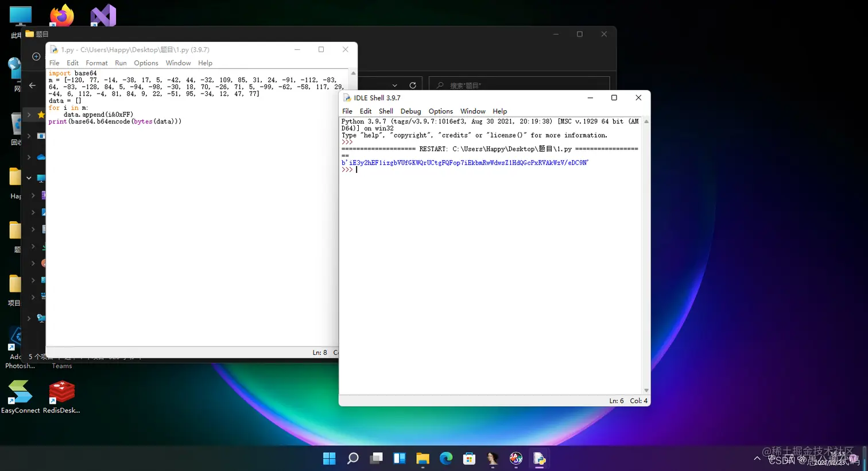Open Firefox from the desktop shortcut
The width and height of the screenshot is (868, 471).
coord(61,15)
